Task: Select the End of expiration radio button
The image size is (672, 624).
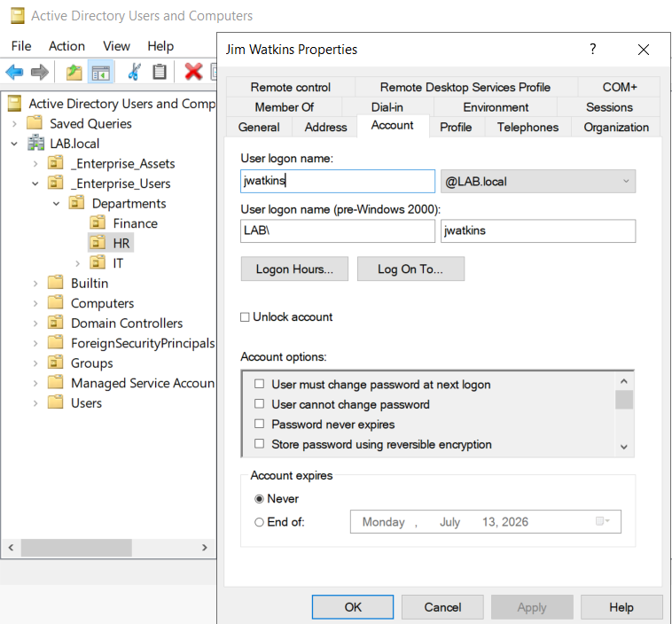Action: point(259,522)
